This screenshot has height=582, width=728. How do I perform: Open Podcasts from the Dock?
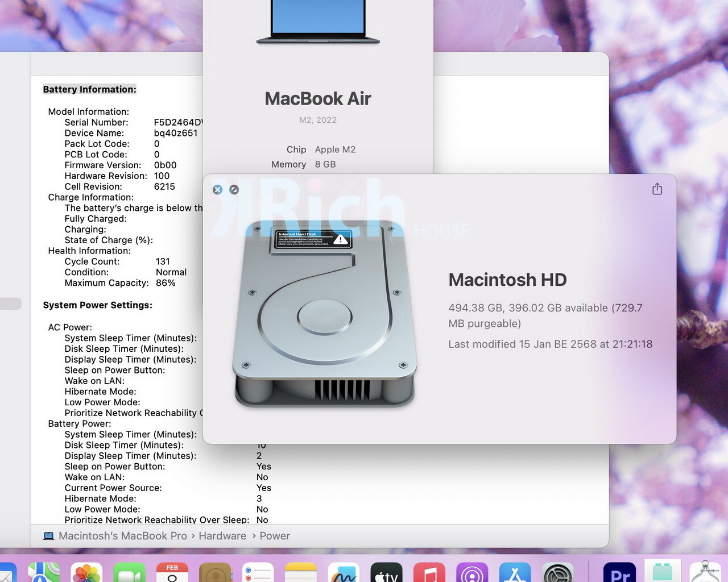click(472, 572)
